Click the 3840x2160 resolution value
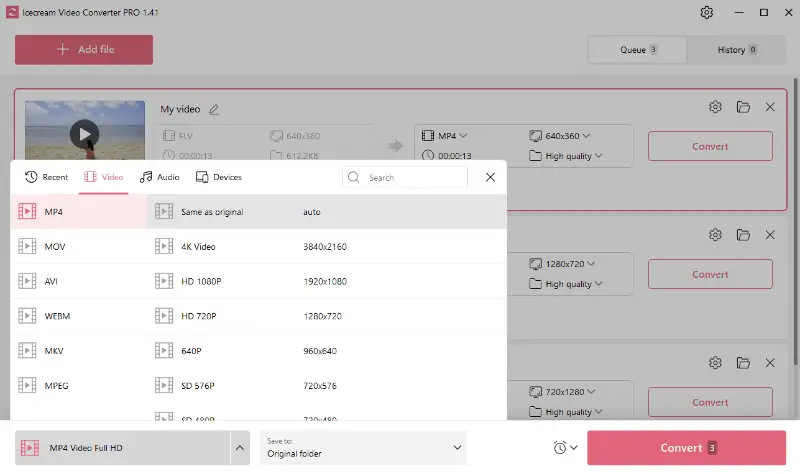800x474 pixels. tap(325, 246)
